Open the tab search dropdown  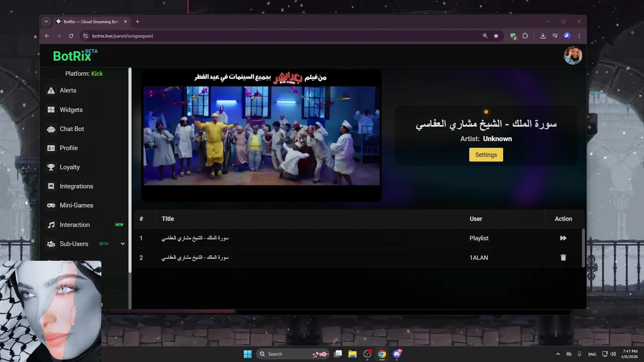(x=46, y=22)
